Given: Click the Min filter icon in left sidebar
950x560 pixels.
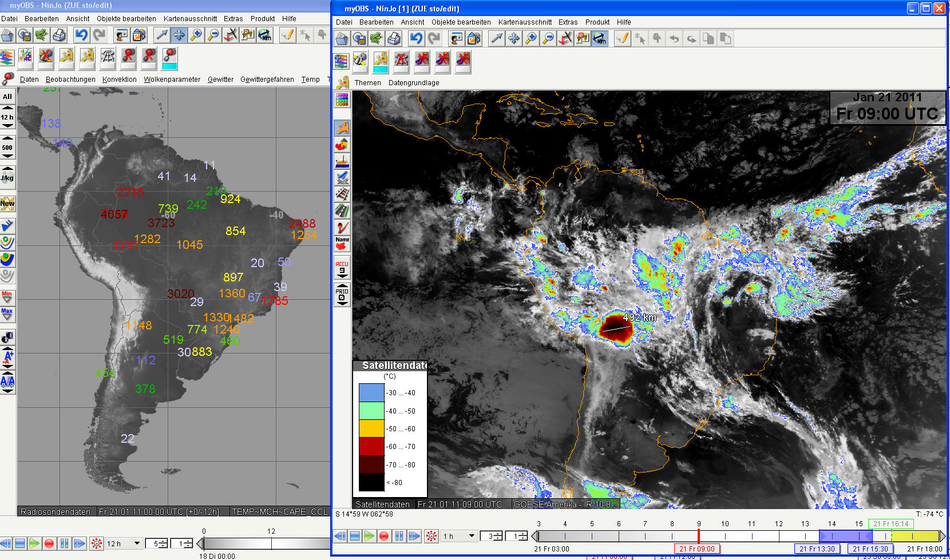Looking at the screenshot, I should click(x=7, y=296).
